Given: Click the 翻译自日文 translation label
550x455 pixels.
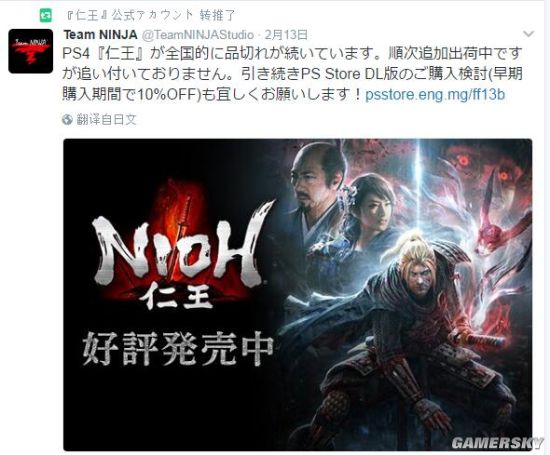Looking at the screenshot, I should 106,120.
